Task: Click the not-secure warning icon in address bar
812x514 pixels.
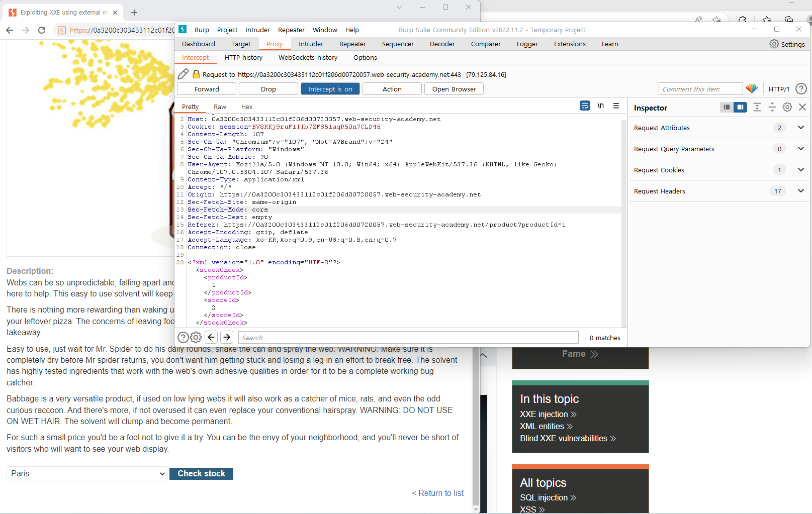Action: pos(62,30)
